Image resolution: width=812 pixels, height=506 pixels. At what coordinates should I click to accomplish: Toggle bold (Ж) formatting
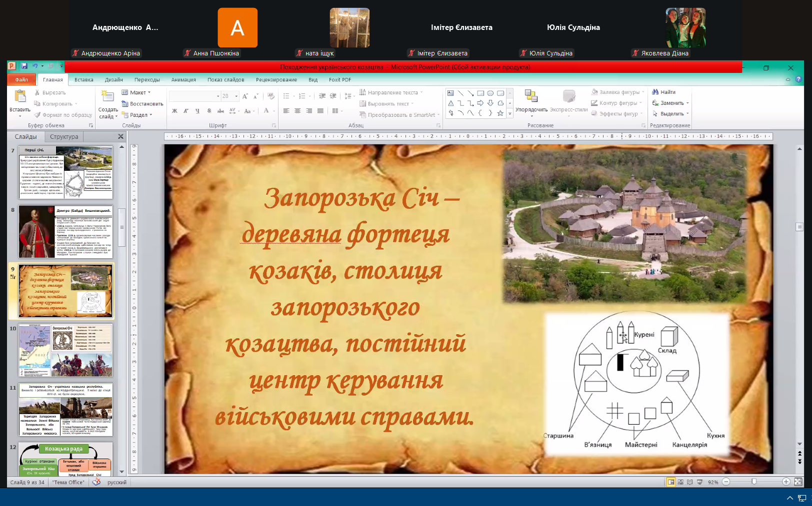click(174, 111)
